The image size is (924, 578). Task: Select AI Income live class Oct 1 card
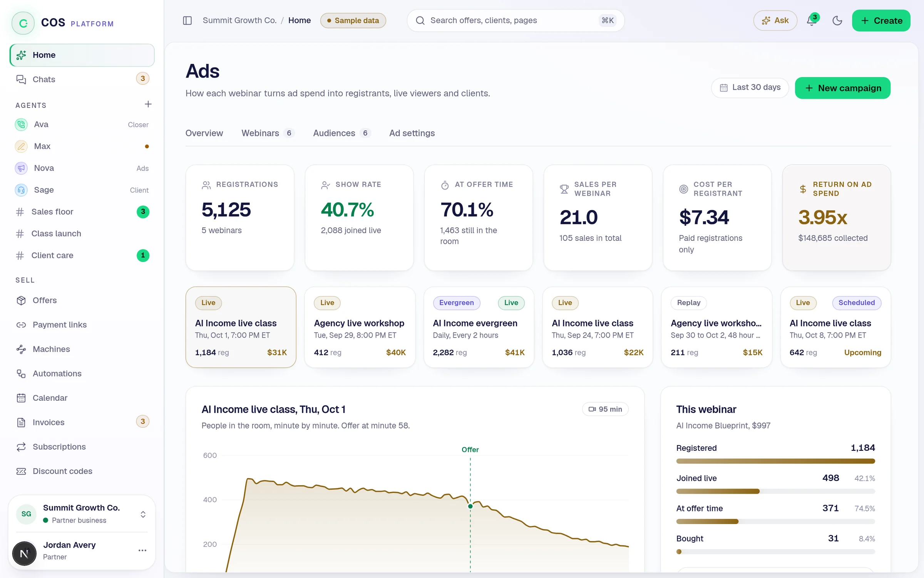click(241, 327)
